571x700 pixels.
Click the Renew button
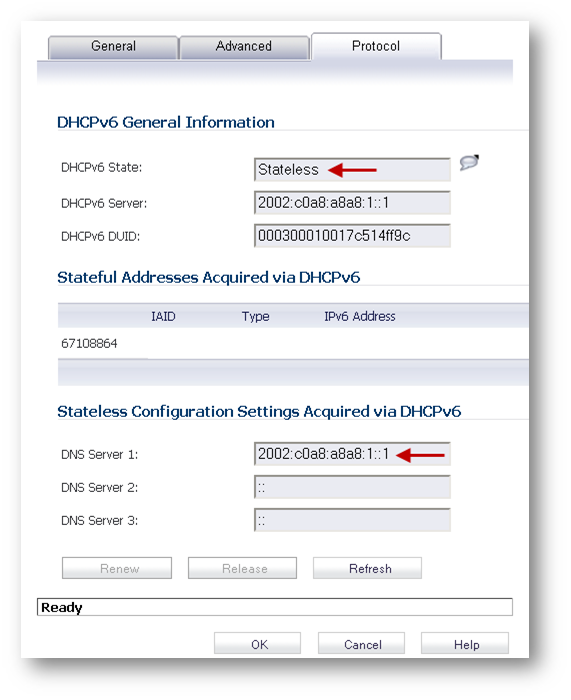pos(117,568)
